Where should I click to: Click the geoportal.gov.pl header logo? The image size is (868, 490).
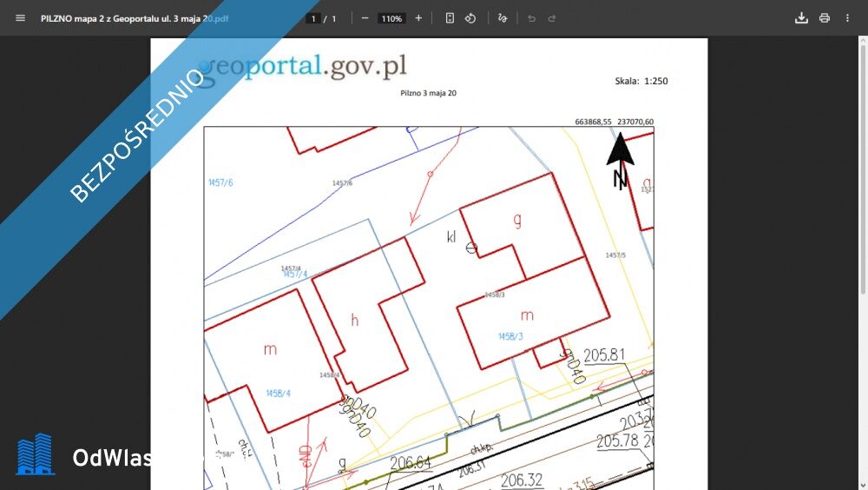(304, 65)
